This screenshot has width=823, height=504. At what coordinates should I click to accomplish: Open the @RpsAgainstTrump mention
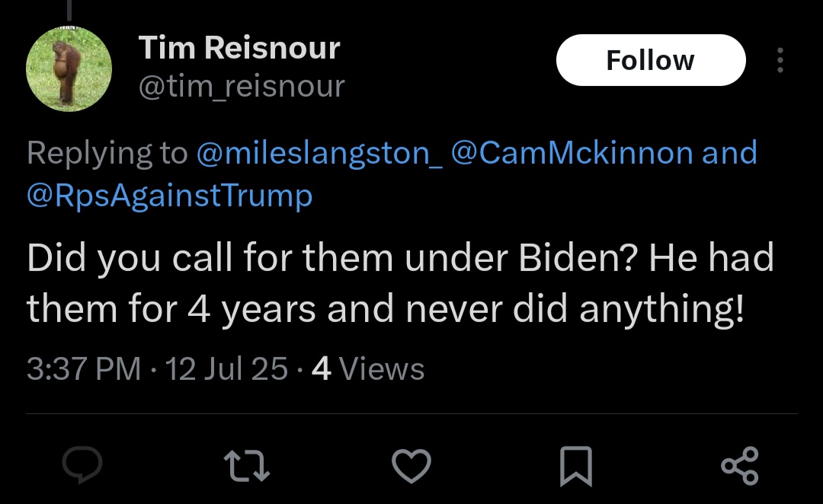coord(169,196)
